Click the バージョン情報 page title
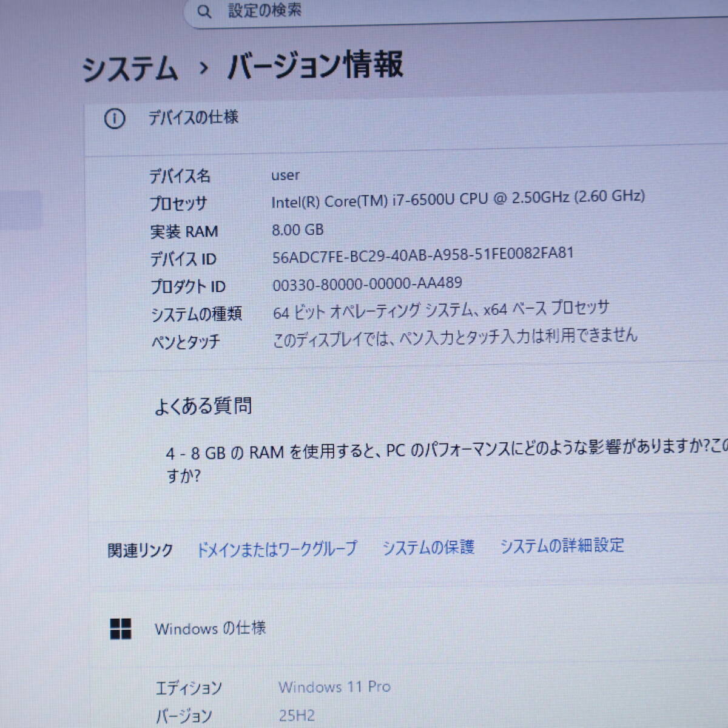This screenshot has width=728, height=728. pos(315,65)
